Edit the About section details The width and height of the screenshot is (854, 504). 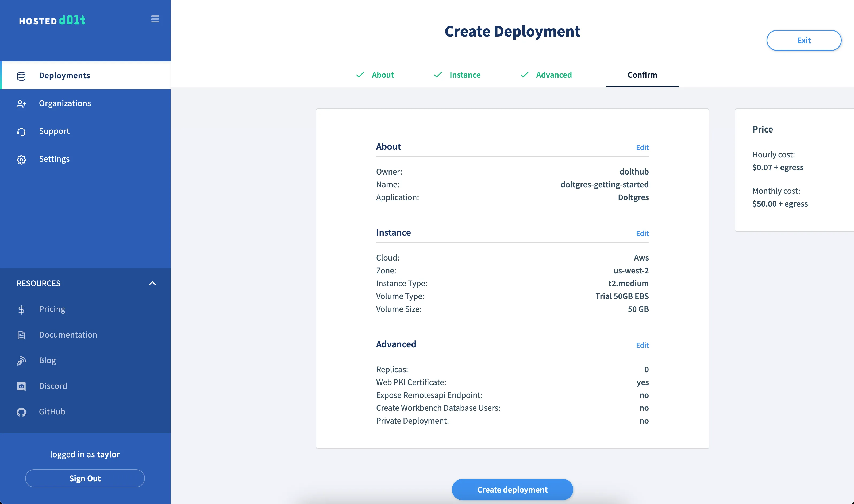click(x=642, y=147)
